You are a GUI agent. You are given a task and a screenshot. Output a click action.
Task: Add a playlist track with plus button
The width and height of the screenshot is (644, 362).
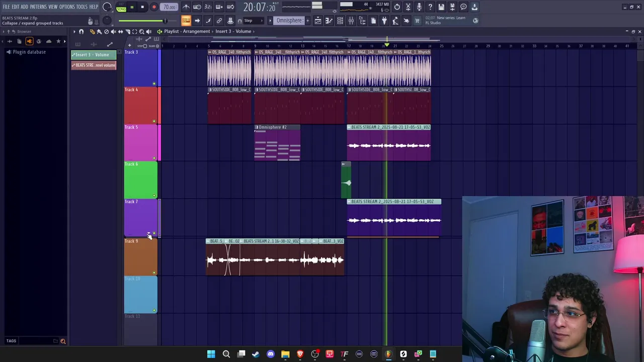point(129,46)
